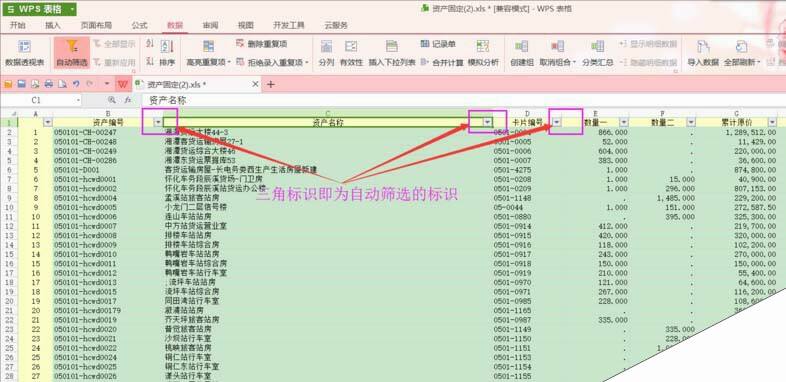Image resolution: width=786 pixels, height=382 pixels.
Task: Open the 排序 sort dialog
Action: tap(167, 54)
